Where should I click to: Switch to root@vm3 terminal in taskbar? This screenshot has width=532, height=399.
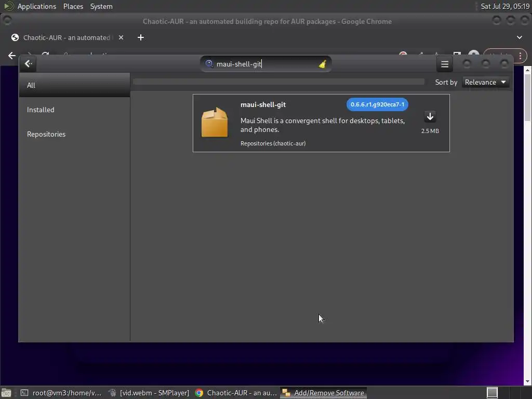coord(61,393)
